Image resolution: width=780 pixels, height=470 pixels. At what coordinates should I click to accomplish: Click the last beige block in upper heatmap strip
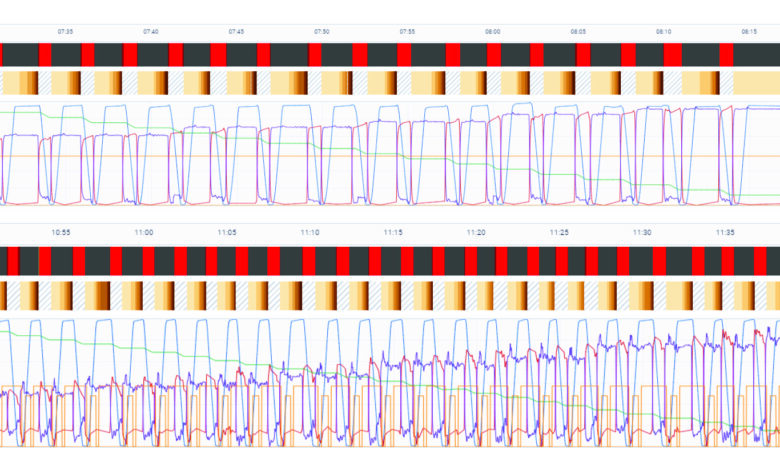[x=756, y=83]
